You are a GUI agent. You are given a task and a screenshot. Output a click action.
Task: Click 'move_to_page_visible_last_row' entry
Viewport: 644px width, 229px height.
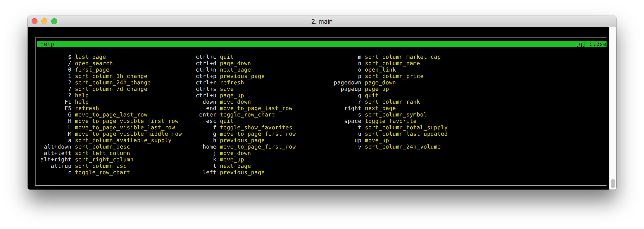pyautogui.click(x=125, y=128)
